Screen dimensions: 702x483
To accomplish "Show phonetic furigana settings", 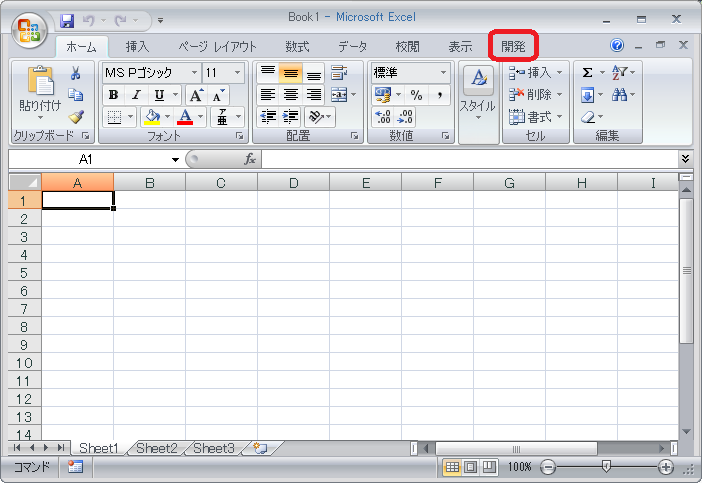I will click(x=222, y=117).
